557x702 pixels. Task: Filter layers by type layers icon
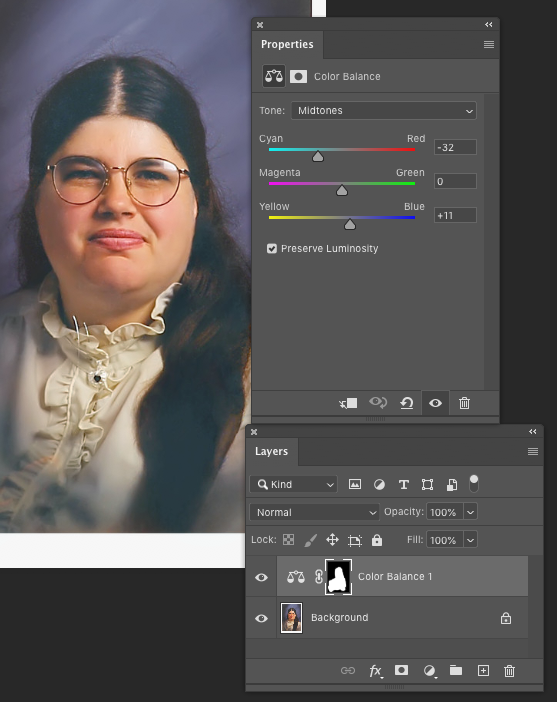coord(403,484)
